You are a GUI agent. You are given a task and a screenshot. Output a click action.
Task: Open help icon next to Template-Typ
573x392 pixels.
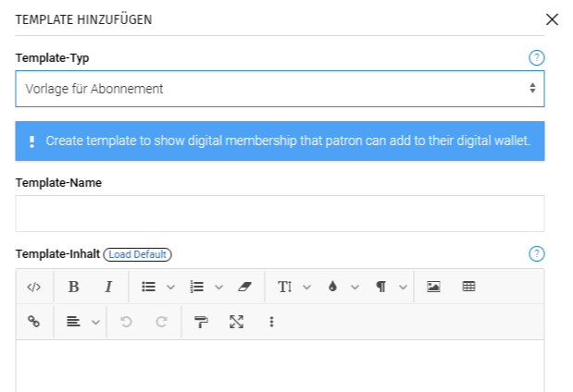pyautogui.click(x=536, y=58)
